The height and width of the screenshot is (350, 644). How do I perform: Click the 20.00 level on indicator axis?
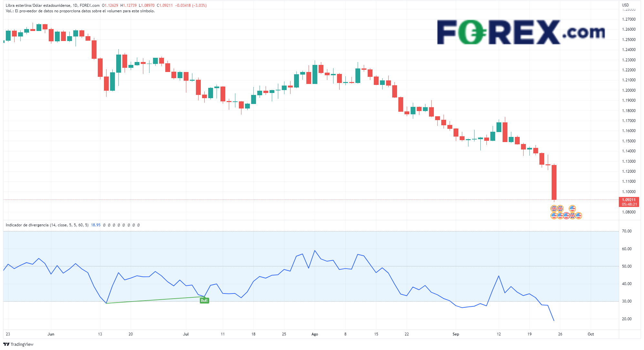(x=627, y=319)
